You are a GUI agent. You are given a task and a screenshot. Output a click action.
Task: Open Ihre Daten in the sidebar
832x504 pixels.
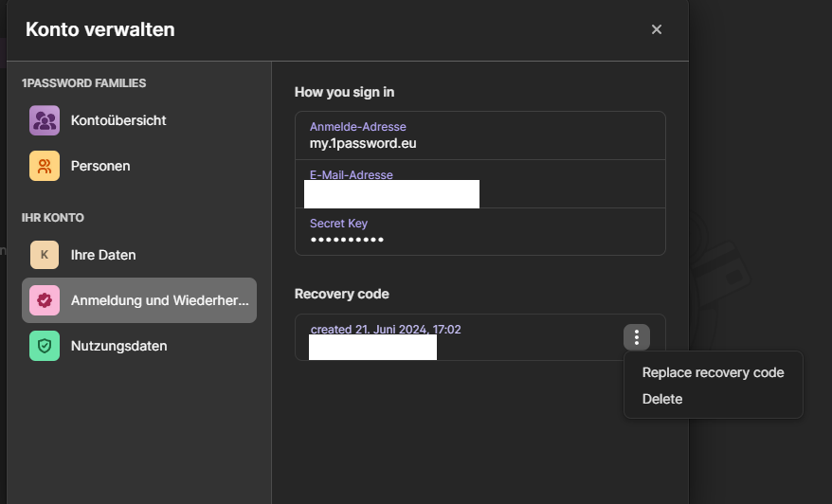(103, 255)
